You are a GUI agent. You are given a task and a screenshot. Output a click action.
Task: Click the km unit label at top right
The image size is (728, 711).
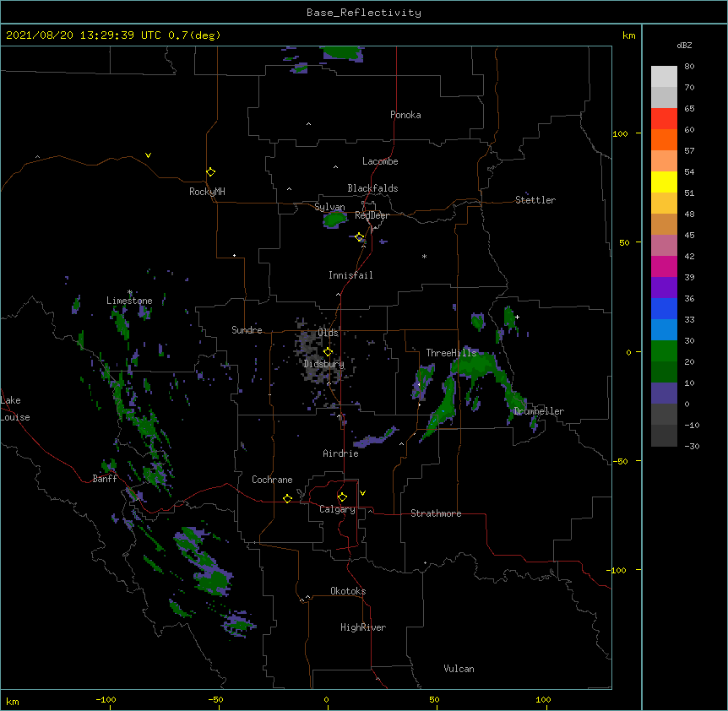point(629,35)
